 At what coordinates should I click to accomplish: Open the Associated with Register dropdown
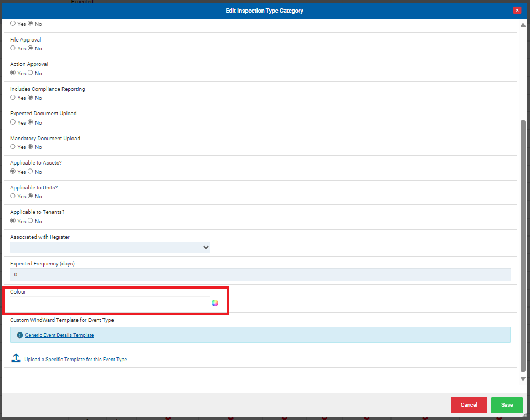(110, 247)
